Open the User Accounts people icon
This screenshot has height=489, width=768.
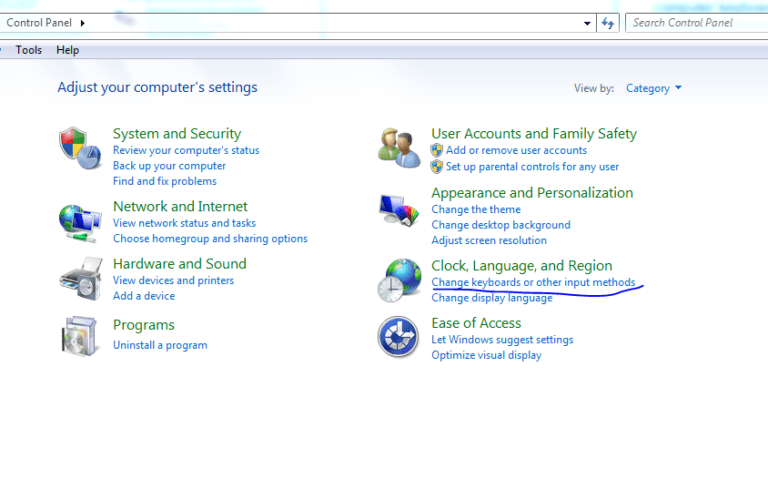point(399,148)
